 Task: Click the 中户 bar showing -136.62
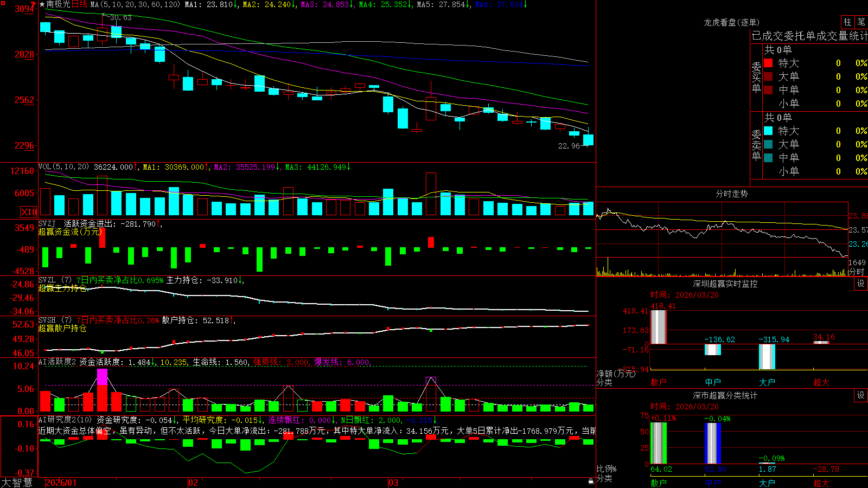[712, 350]
